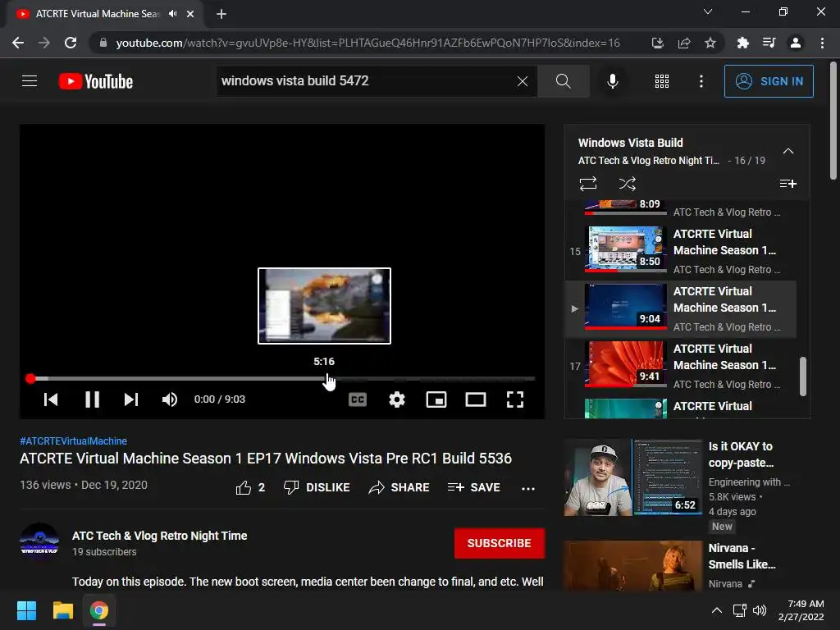This screenshot has height=630, width=840.
Task: Reload the current page
Action: 71,43
